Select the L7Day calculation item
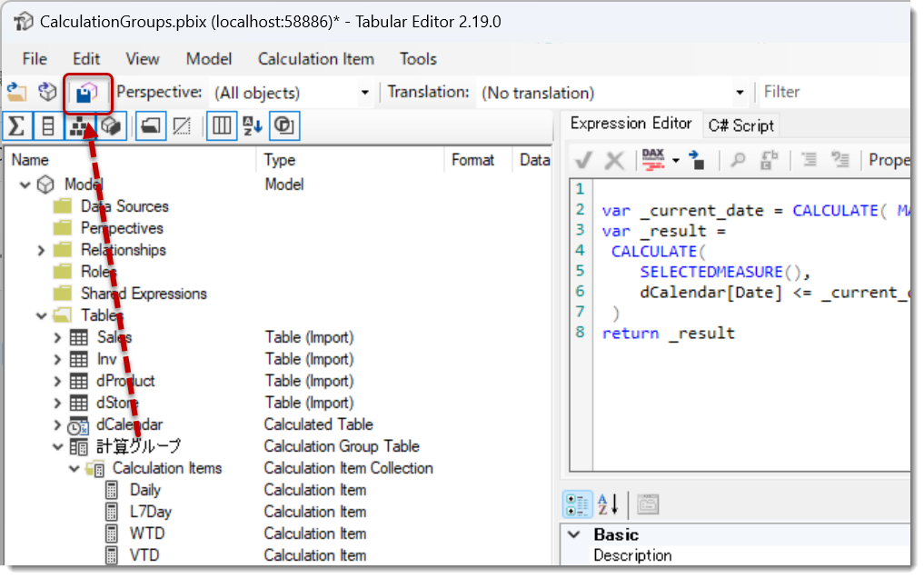Screen dimensions: 924x579 click(151, 512)
